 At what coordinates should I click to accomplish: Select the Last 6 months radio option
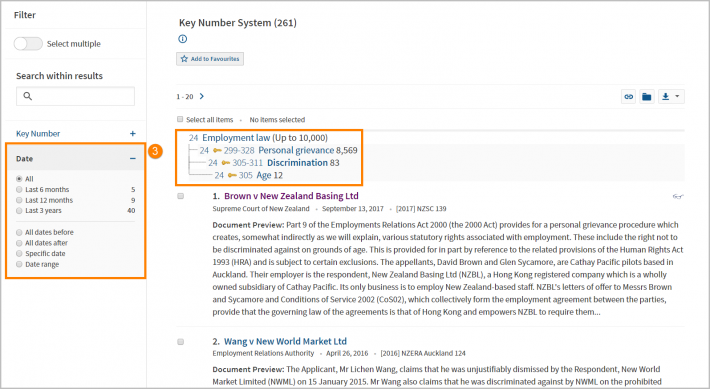19,189
